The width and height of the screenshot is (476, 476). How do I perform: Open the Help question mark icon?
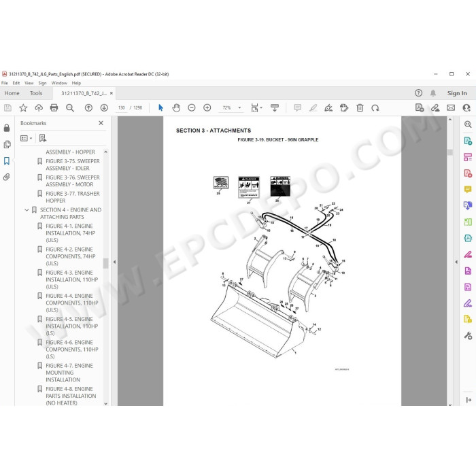point(418,93)
